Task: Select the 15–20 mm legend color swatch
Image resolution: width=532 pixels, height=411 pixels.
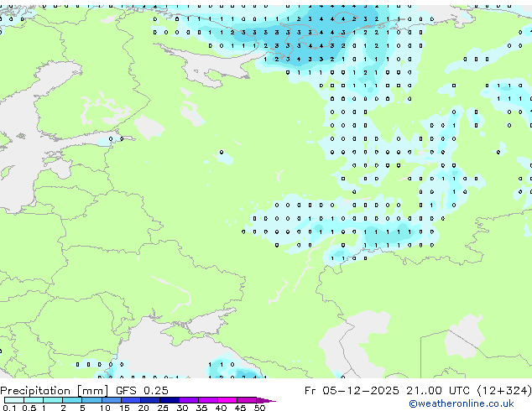Action: coord(131,400)
